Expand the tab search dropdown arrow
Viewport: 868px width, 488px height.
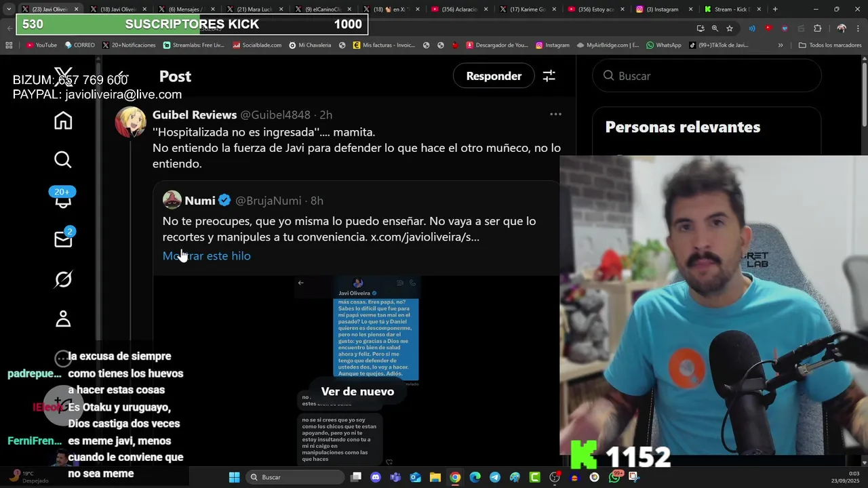point(9,9)
